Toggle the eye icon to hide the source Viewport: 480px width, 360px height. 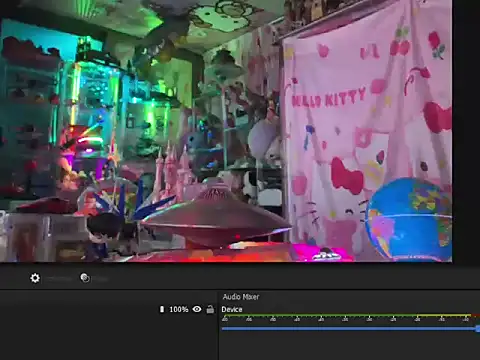tap(197, 309)
